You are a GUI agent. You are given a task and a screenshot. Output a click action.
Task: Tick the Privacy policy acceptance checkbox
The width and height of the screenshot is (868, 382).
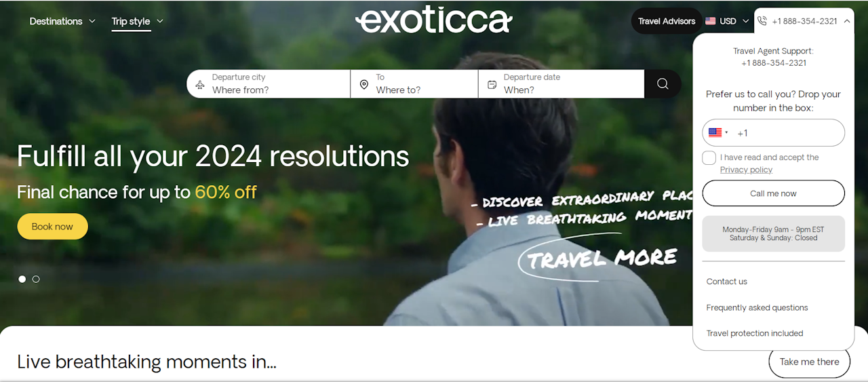(709, 158)
